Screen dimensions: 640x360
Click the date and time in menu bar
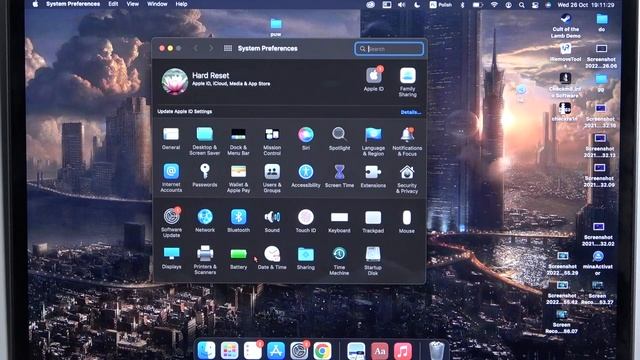pyautogui.click(x=586, y=5)
